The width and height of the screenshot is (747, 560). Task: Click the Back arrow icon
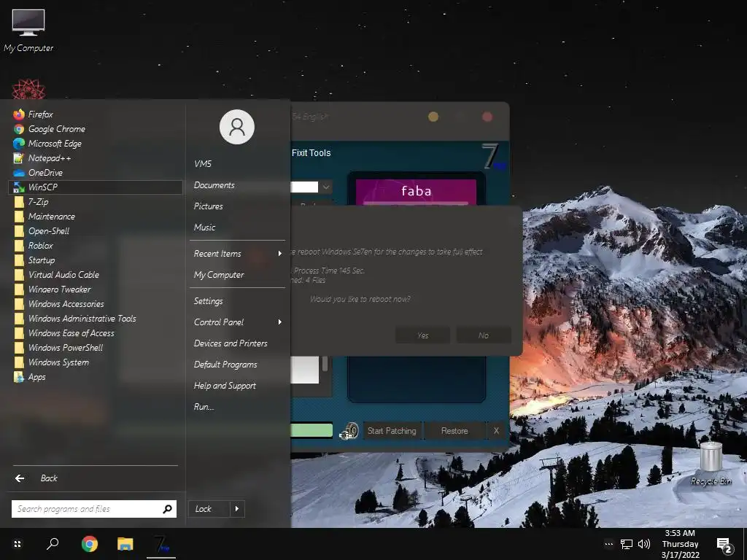(x=20, y=478)
